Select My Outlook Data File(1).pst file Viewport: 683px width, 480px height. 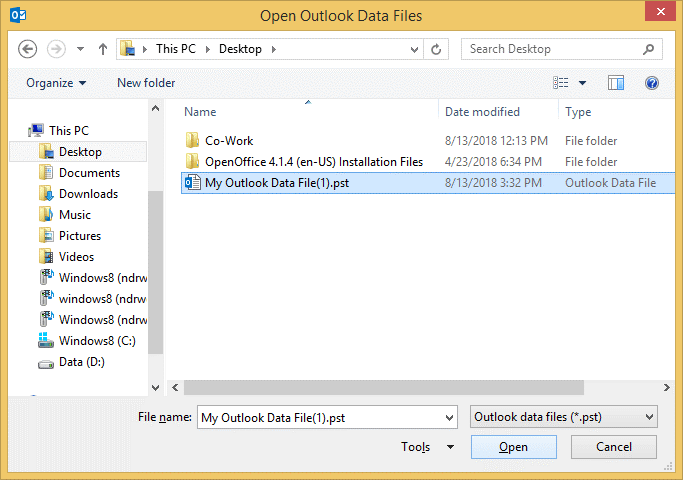click(276, 183)
